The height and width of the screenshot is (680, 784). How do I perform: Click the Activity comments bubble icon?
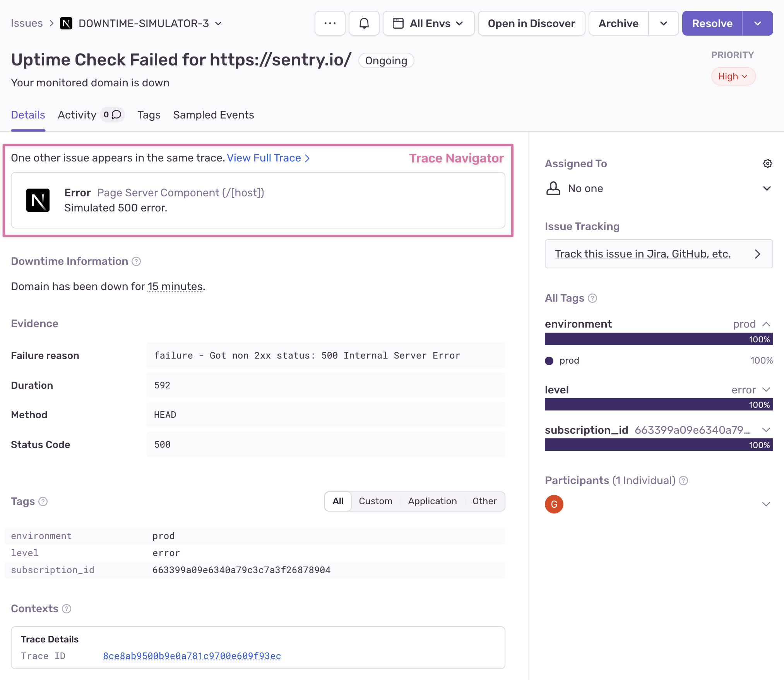tap(116, 115)
